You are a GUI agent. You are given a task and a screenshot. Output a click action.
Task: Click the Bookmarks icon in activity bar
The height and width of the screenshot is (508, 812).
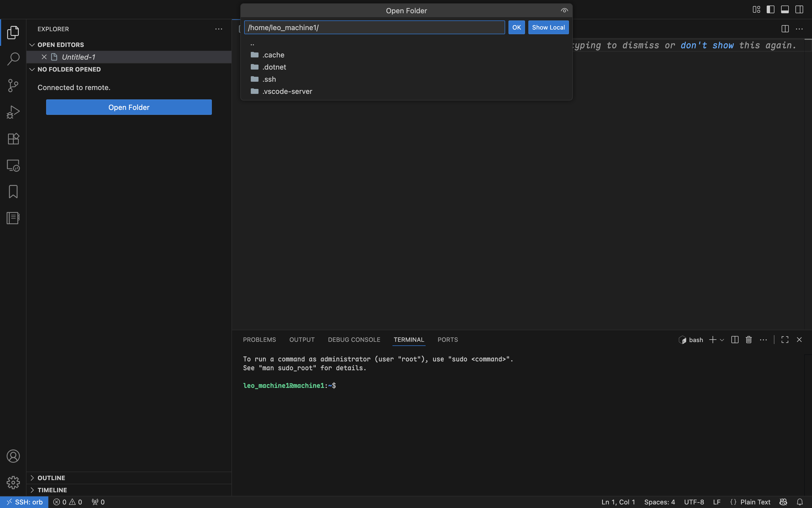click(13, 192)
